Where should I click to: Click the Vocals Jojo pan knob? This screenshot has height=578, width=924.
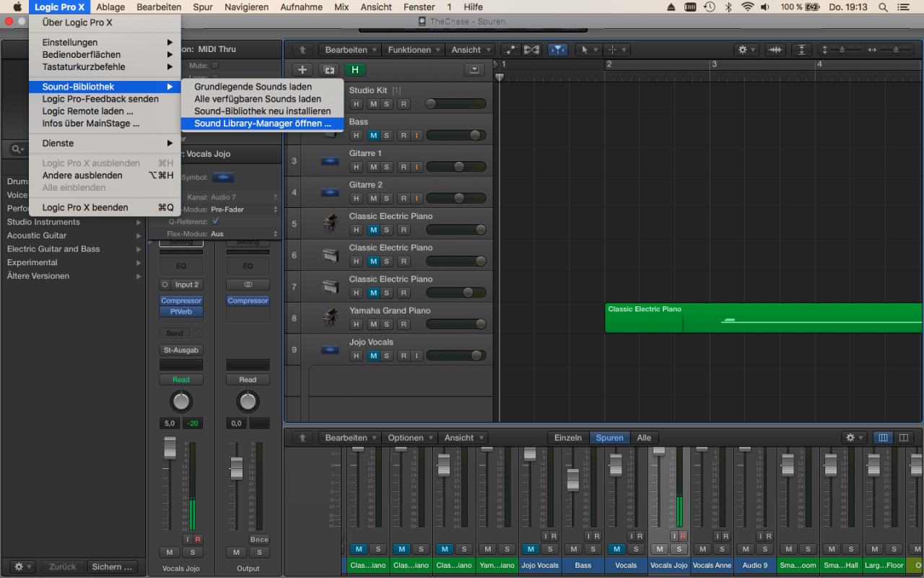click(181, 402)
